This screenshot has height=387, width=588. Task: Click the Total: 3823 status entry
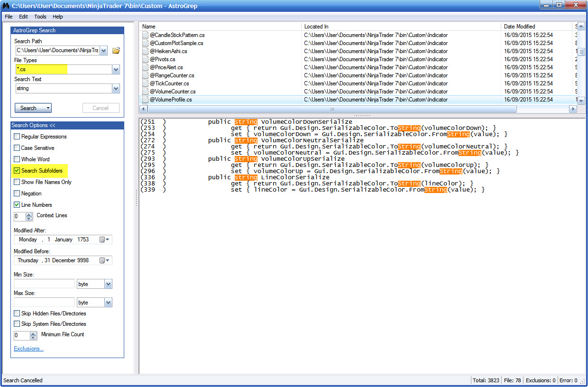click(x=487, y=380)
